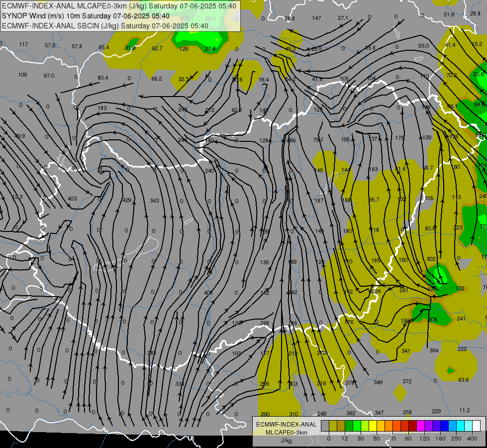Click the map value '341'

(x=406, y=351)
